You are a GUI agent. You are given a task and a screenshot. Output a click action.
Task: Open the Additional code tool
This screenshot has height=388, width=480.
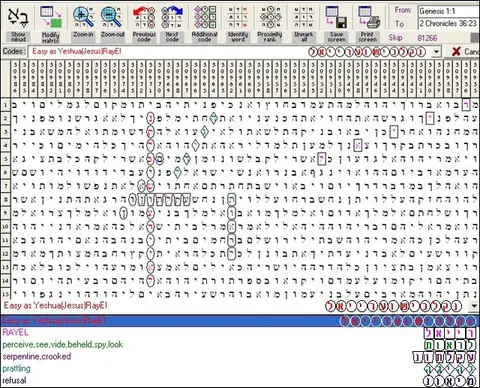click(204, 17)
